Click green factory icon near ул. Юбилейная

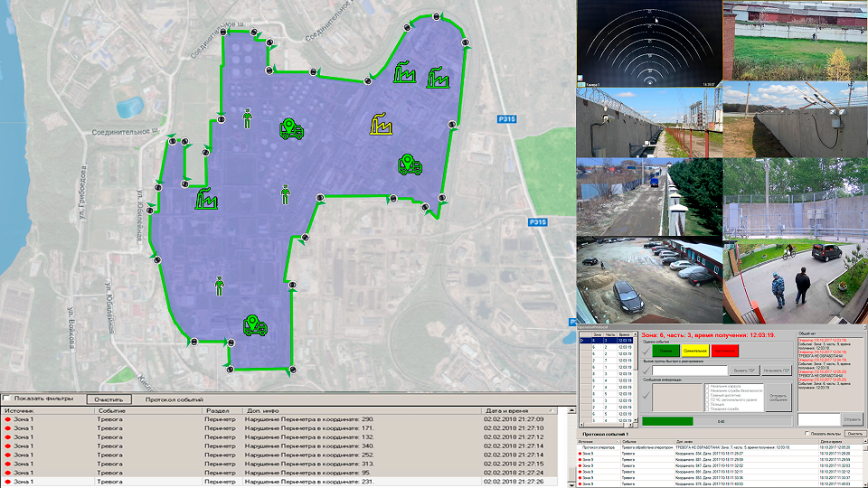click(x=206, y=199)
